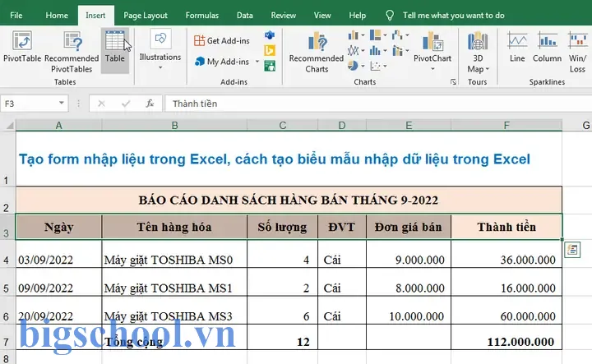The width and height of the screenshot is (592, 364).
Task: Open the Charts group dialog launcher
Action: [453, 82]
